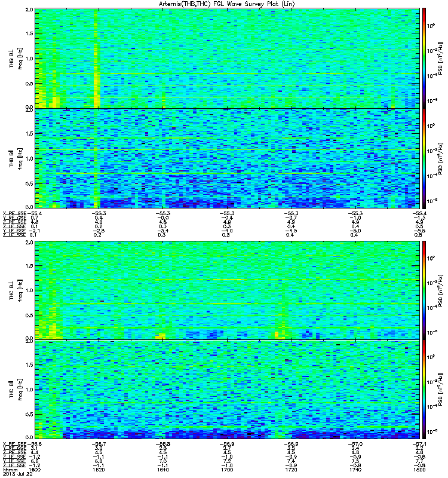Click inside the THB B∥ spectrogram panel

228,158
